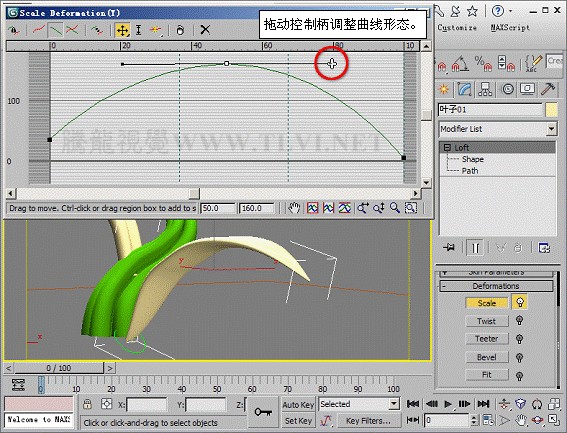Open the MAXScript menu
567x433 pixels.
pos(510,28)
